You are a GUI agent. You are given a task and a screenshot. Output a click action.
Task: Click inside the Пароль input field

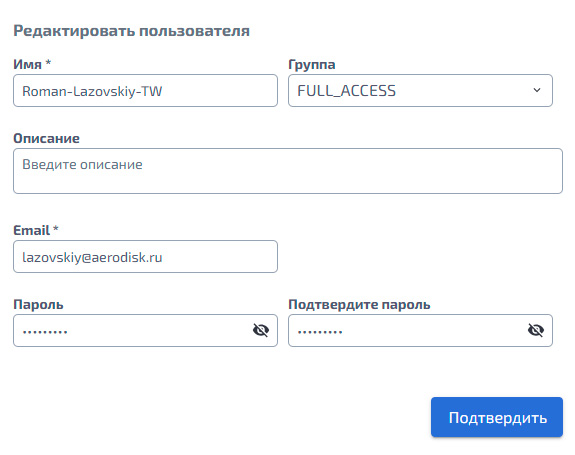pyautogui.click(x=145, y=330)
